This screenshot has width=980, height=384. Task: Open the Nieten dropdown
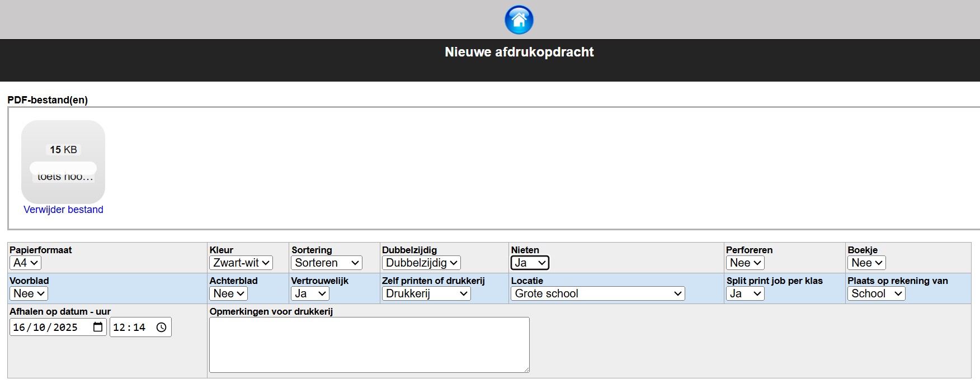point(530,263)
